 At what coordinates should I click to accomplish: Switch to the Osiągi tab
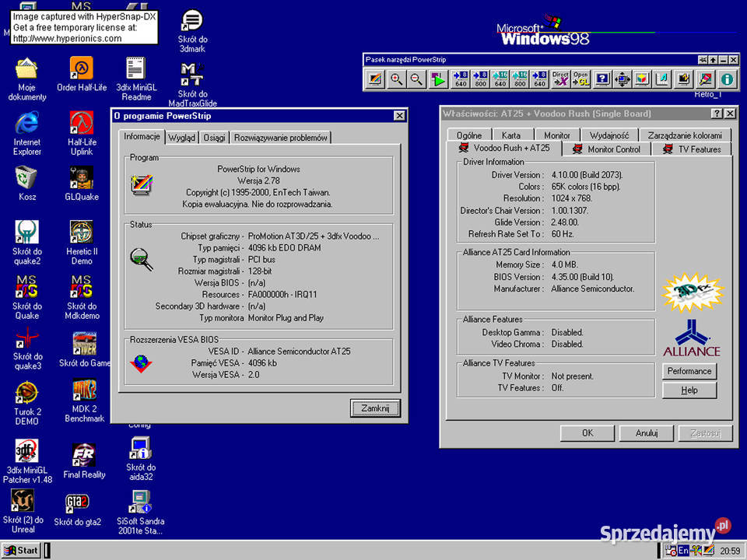[x=215, y=138]
